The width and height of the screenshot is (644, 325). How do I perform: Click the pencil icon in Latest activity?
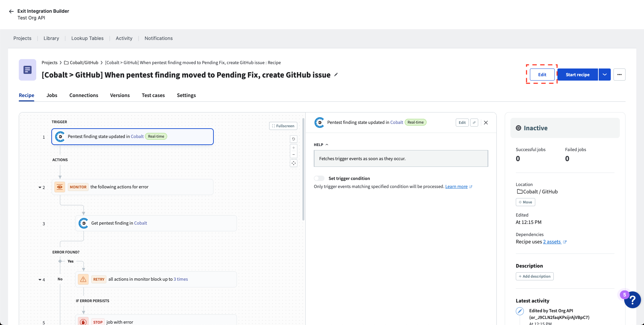coord(520,311)
